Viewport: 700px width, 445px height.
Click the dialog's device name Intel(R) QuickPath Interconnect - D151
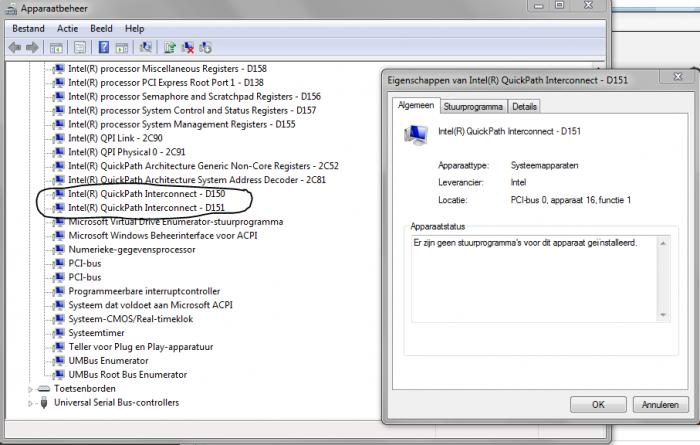[x=509, y=131]
